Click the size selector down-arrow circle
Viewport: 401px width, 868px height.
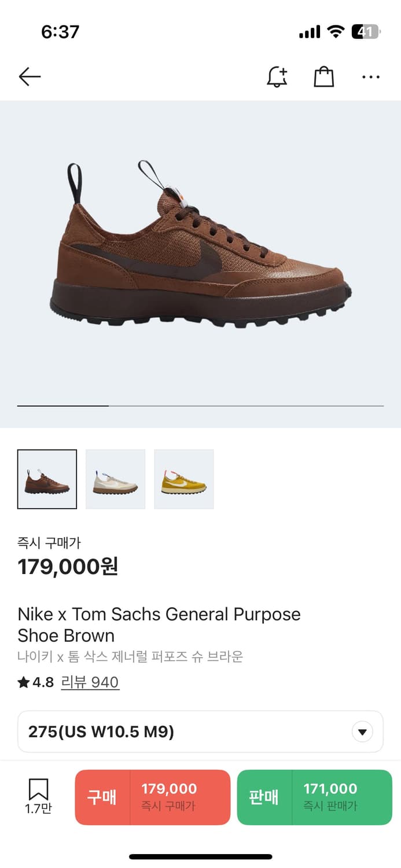coord(362,732)
